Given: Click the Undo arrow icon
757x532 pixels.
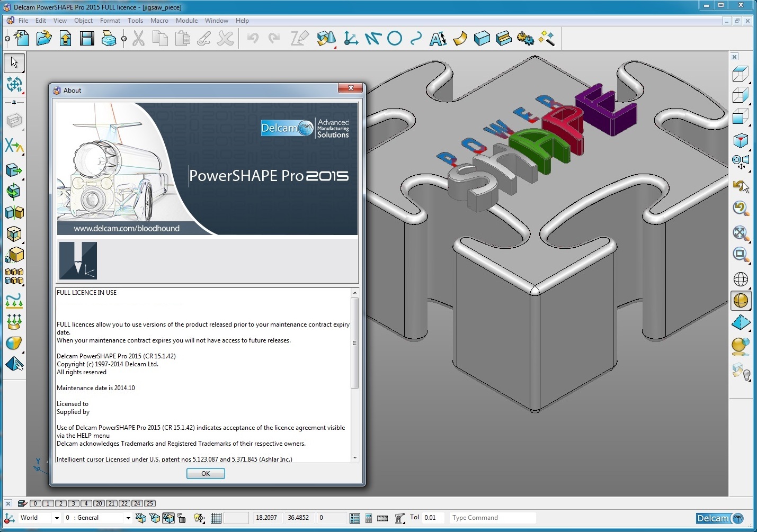Looking at the screenshot, I should (x=253, y=38).
